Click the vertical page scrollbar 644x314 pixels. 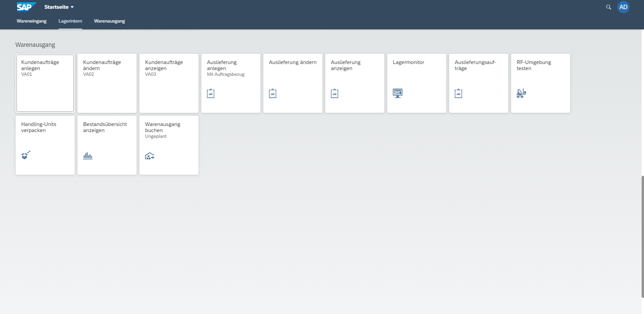642,237
